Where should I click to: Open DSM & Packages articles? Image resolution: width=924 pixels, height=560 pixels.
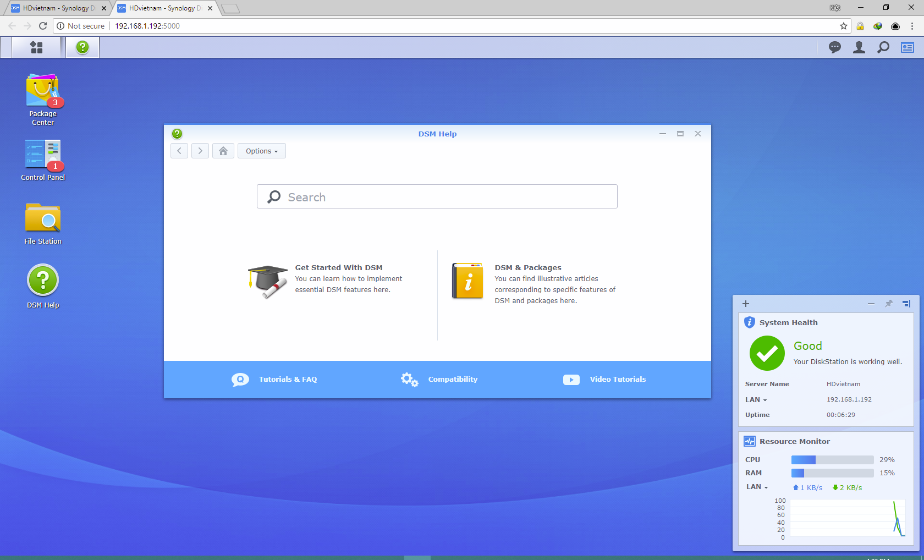[x=528, y=268]
